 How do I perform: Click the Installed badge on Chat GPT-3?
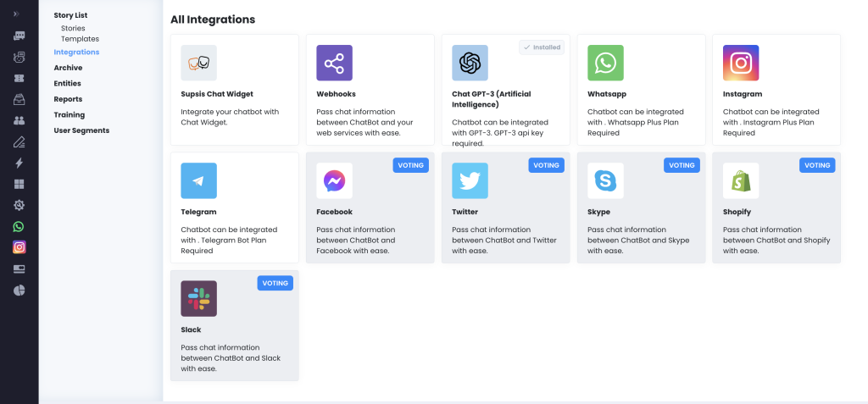click(x=542, y=47)
